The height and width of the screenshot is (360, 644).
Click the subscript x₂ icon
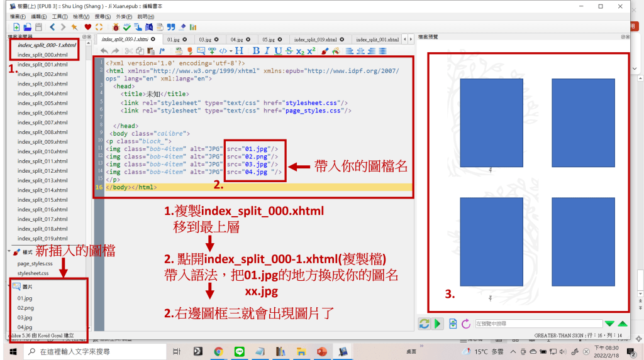pos(300,51)
